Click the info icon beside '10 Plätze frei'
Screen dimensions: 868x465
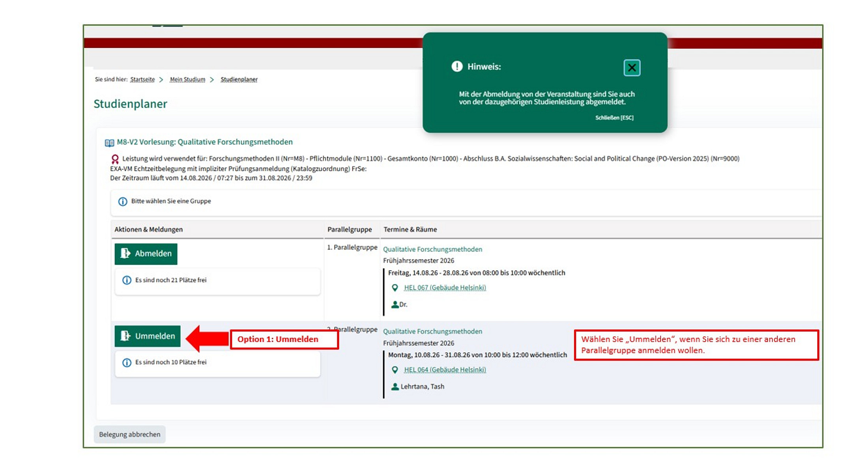pos(127,362)
